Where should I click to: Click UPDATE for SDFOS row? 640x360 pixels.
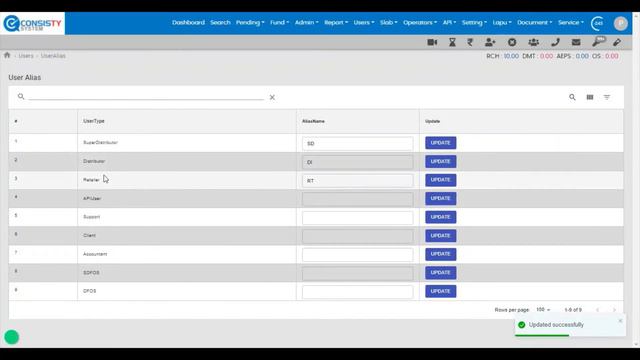tap(440, 273)
